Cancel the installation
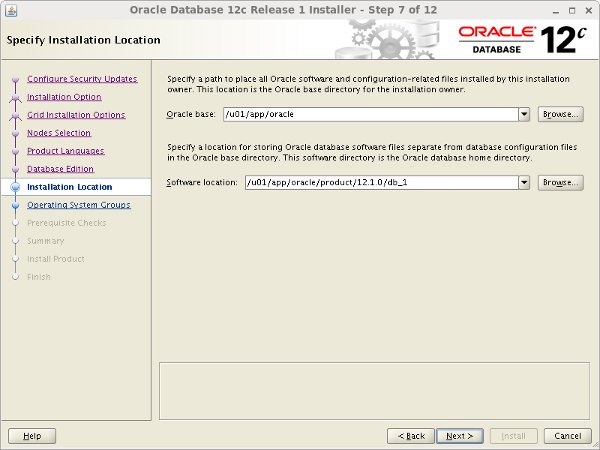The width and height of the screenshot is (600, 450). click(x=567, y=436)
